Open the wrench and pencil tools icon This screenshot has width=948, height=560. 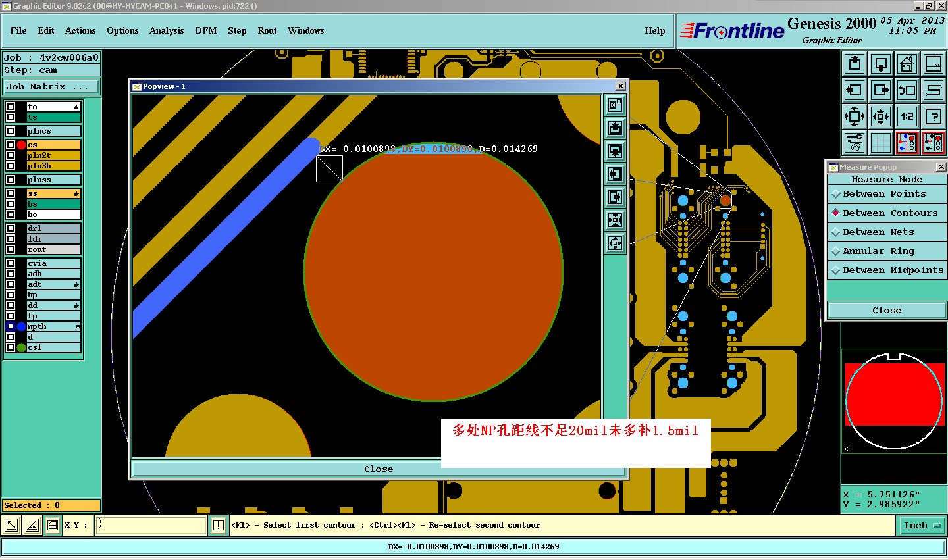click(855, 142)
